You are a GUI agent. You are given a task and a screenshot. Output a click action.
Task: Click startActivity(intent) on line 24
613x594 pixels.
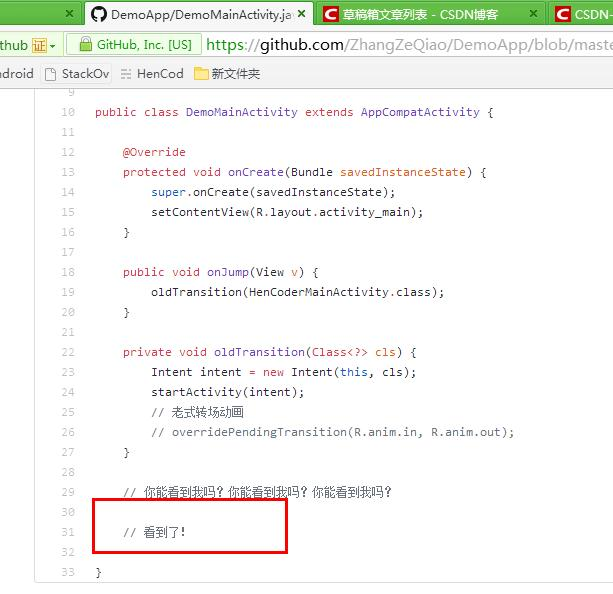[x=227, y=392]
